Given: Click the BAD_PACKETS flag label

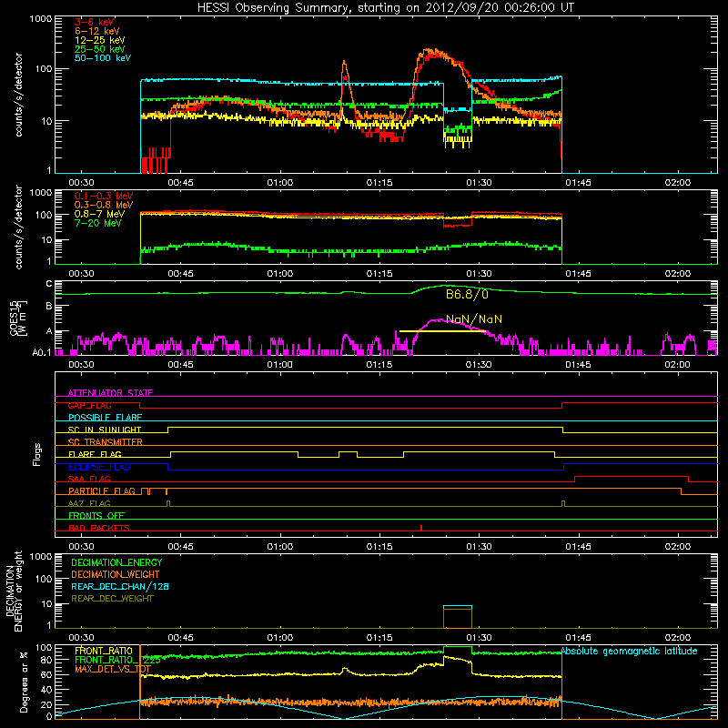Looking at the screenshot, I should [x=99, y=528].
